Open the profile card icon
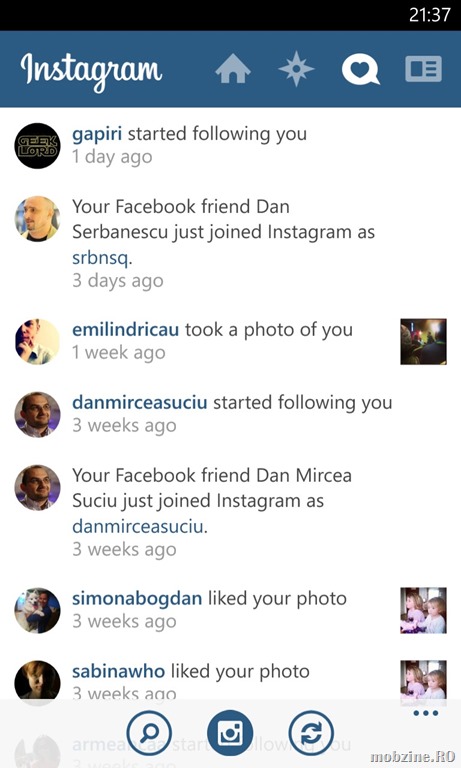 pos(424,69)
